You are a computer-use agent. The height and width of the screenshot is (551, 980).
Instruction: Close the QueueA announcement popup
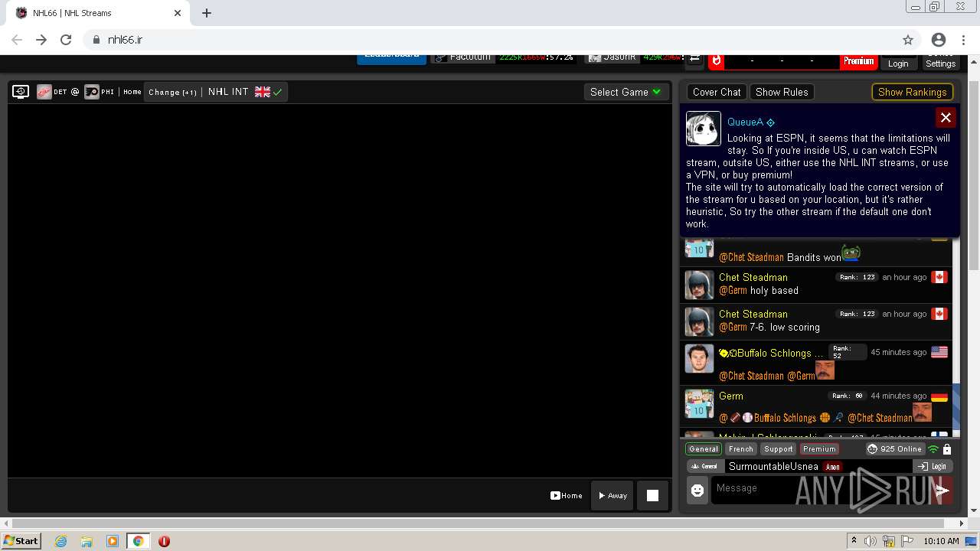click(x=946, y=117)
